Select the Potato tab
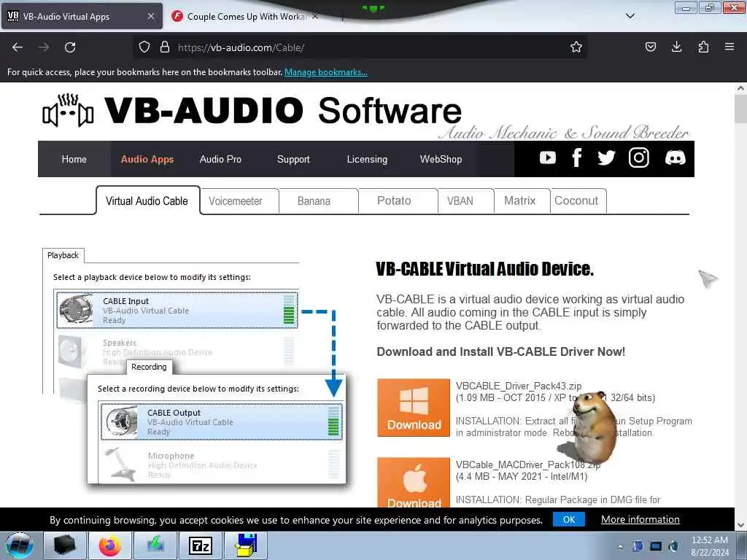Viewport: 747px width, 560px height. pyautogui.click(x=398, y=201)
